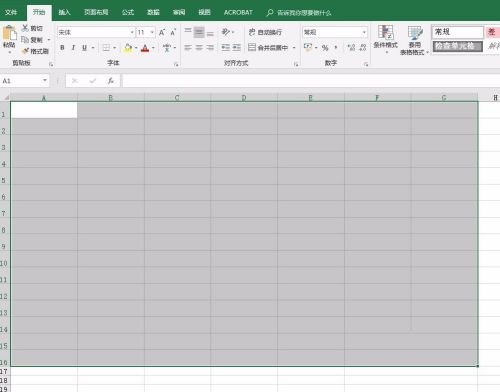Open the font size 11 dropdown
500x392 pixels.
click(x=152, y=32)
